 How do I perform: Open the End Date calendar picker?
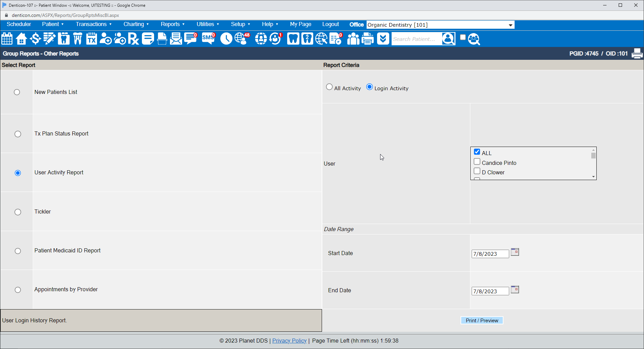click(x=515, y=290)
